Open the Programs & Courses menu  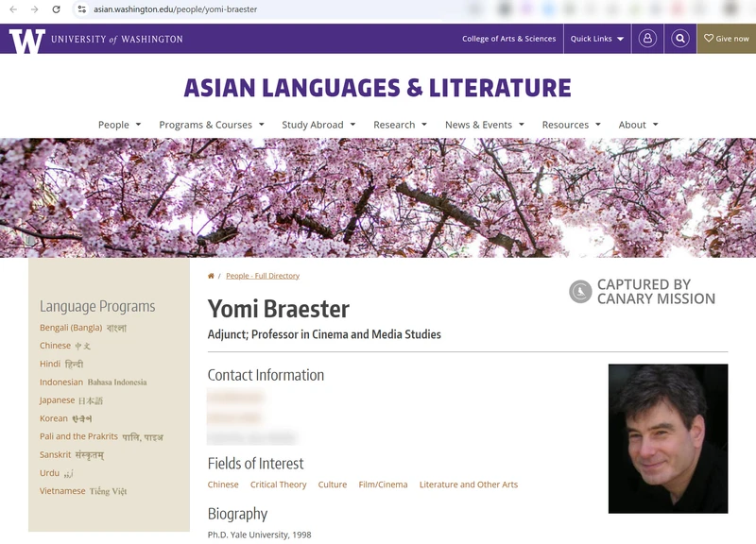point(205,125)
